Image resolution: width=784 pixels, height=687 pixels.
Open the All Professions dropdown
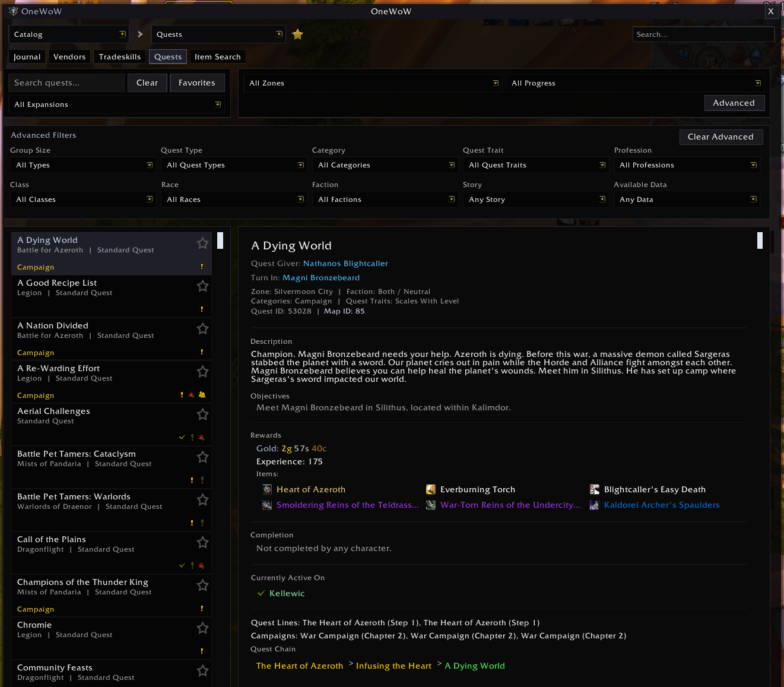(x=687, y=165)
